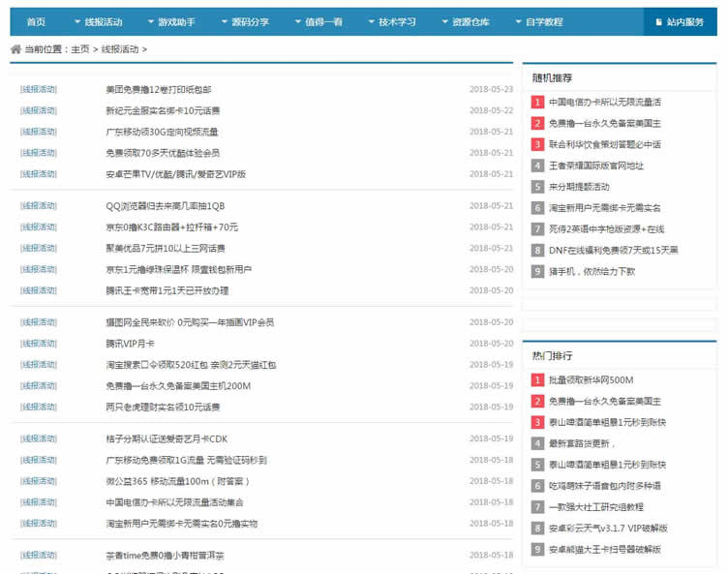Expand the 线报活动 dropdown arrow
The height and width of the screenshot is (574, 728).
pyautogui.click(x=77, y=22)
